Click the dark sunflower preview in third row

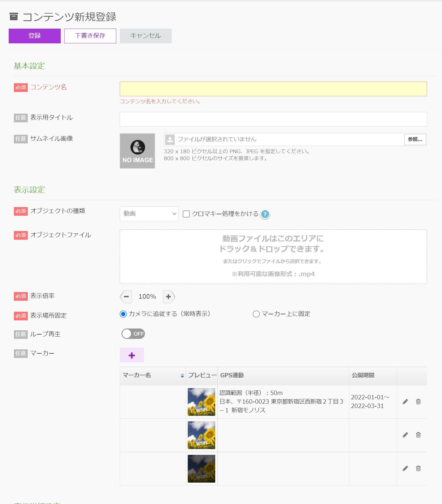[201, 469]
